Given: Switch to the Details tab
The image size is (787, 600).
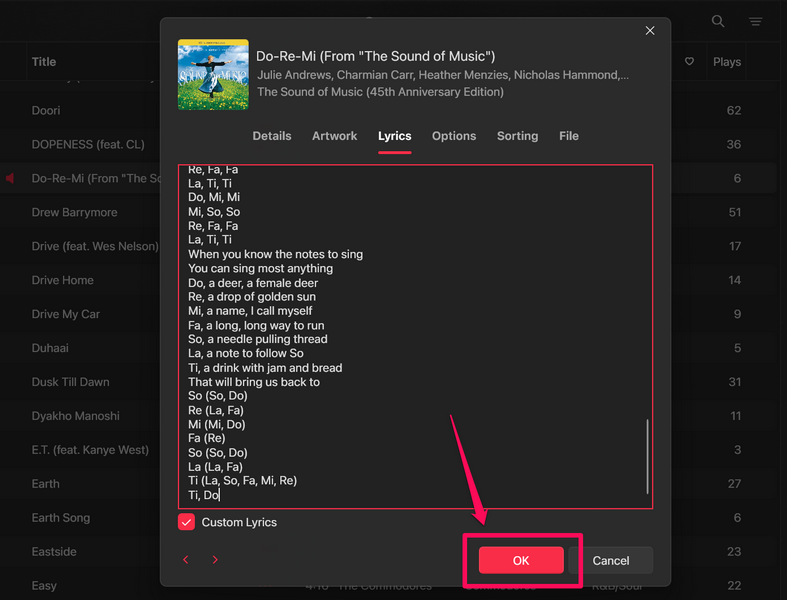Looking at the screenshot, I should (x=272, y=136).
